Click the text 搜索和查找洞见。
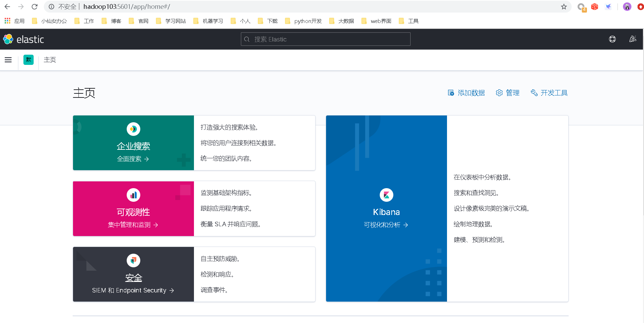644x323 pixels. click(477, 193)
